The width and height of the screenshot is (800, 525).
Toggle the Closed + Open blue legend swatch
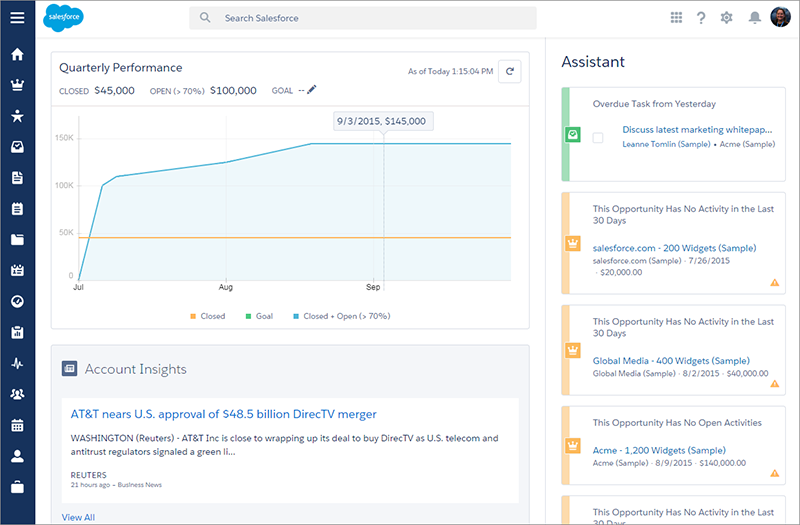[x=296, y=316]
